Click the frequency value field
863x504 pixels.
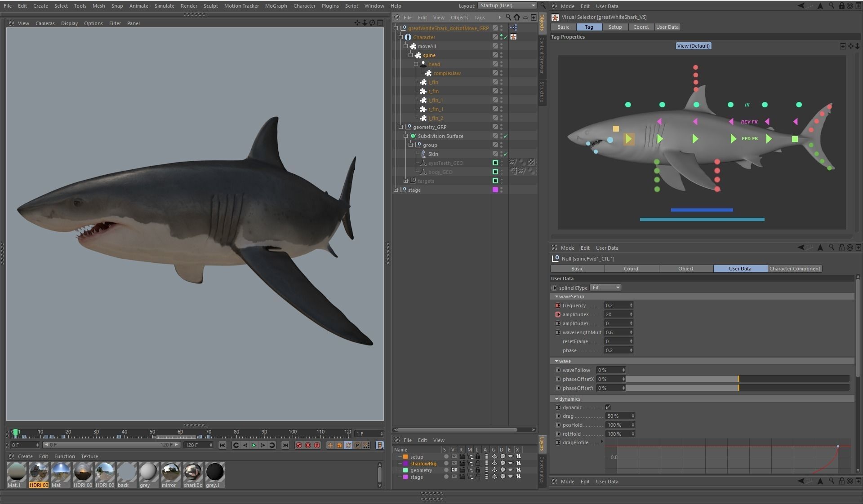[616, 305]
